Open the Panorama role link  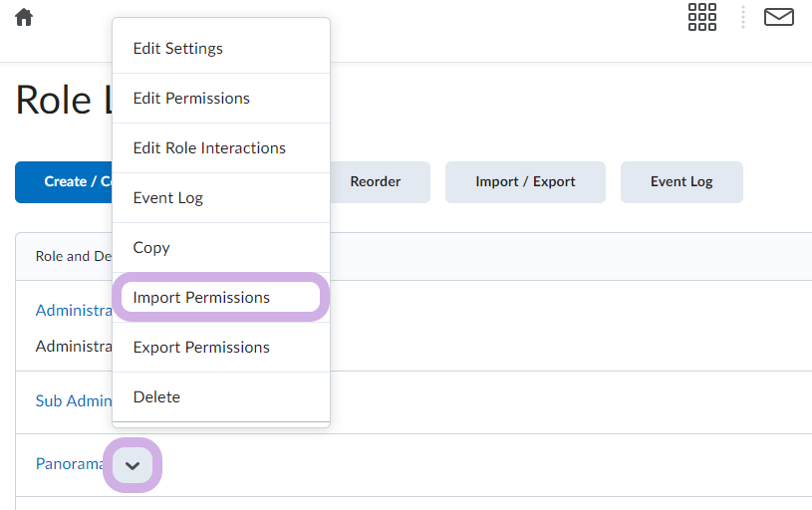(x=70, y=463)
